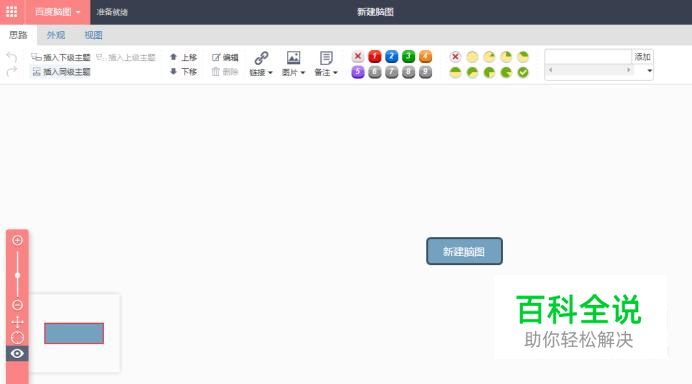Set progress to one-eighth done
The height and width of the screenshot is (384, 692).
[x=489, y=57]
